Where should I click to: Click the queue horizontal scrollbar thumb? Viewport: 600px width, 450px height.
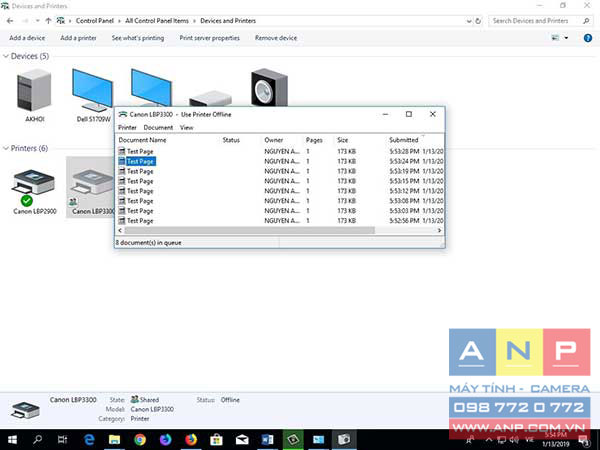[249, 230]
